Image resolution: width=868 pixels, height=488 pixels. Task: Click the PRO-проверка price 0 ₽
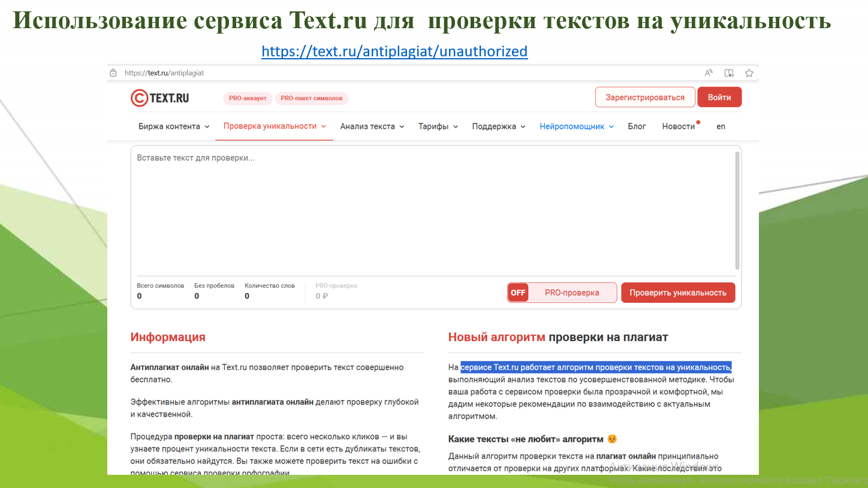pos(322,296)
